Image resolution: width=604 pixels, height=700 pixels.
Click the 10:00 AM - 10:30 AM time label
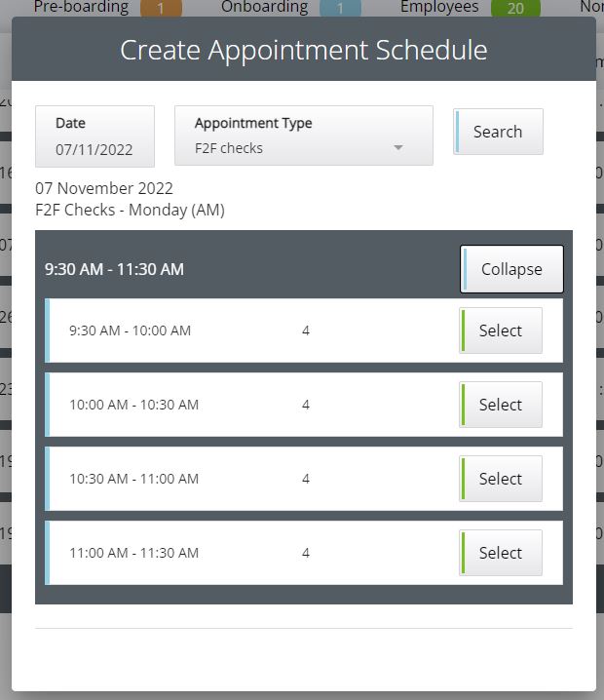click(x=133, y=405)
